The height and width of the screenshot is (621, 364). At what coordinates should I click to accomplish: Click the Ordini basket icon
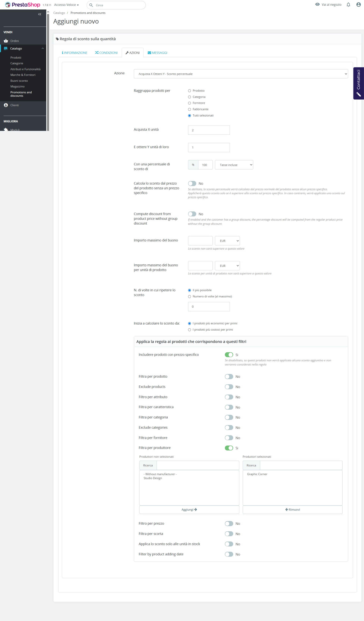coord(6,41)
